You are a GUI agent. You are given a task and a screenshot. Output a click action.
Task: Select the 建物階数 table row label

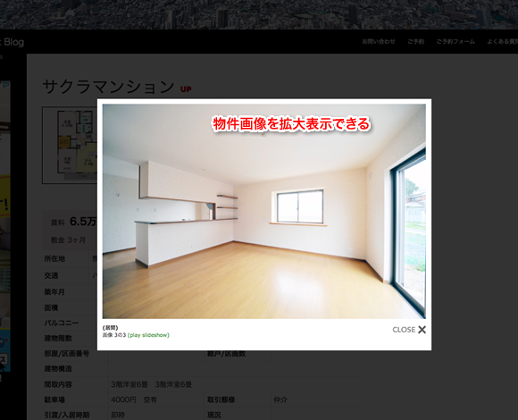[58, 338]
